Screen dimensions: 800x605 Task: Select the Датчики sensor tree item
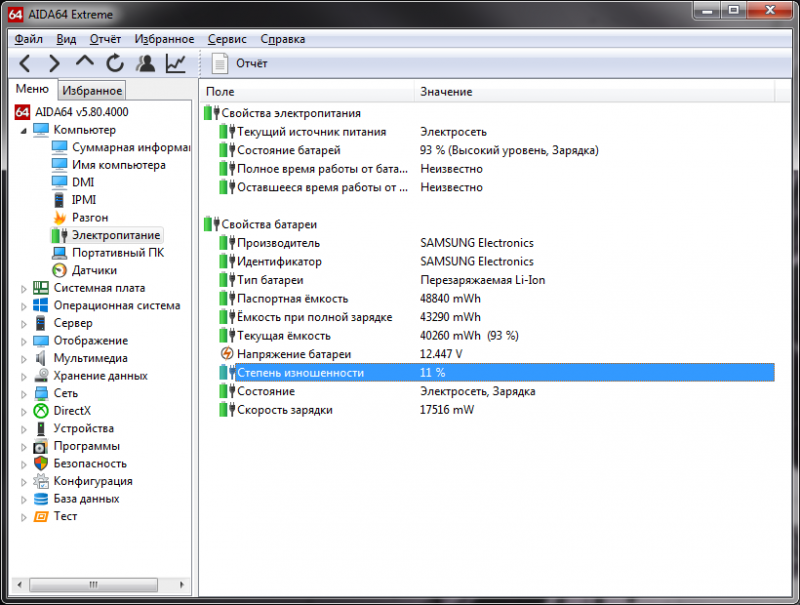click(94, 270)
